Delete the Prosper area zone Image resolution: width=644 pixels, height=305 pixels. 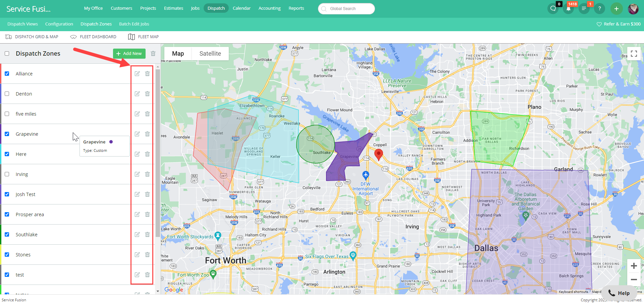point(147,215)
